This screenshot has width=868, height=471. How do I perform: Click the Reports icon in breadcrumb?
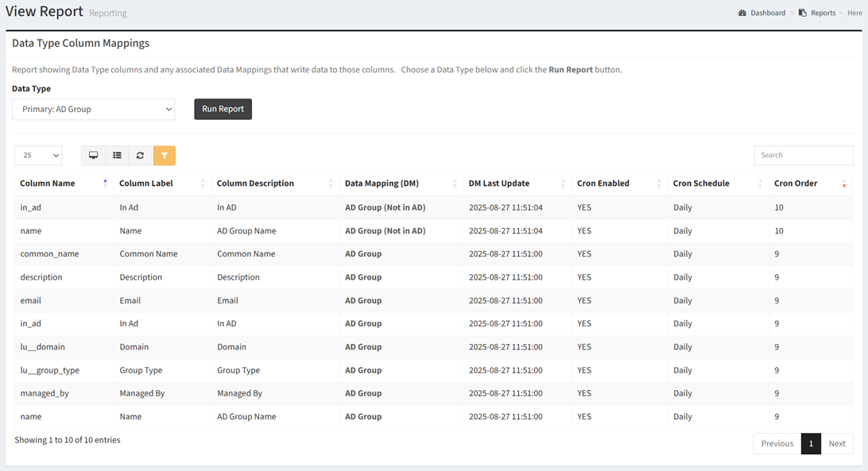click(x=803, y=13)
